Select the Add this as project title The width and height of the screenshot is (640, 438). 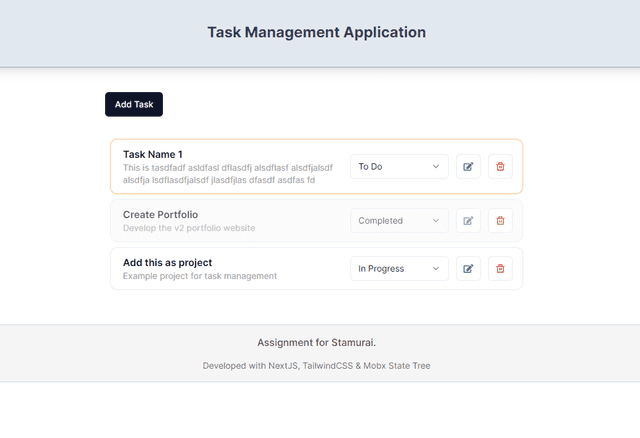pos(167,262)
